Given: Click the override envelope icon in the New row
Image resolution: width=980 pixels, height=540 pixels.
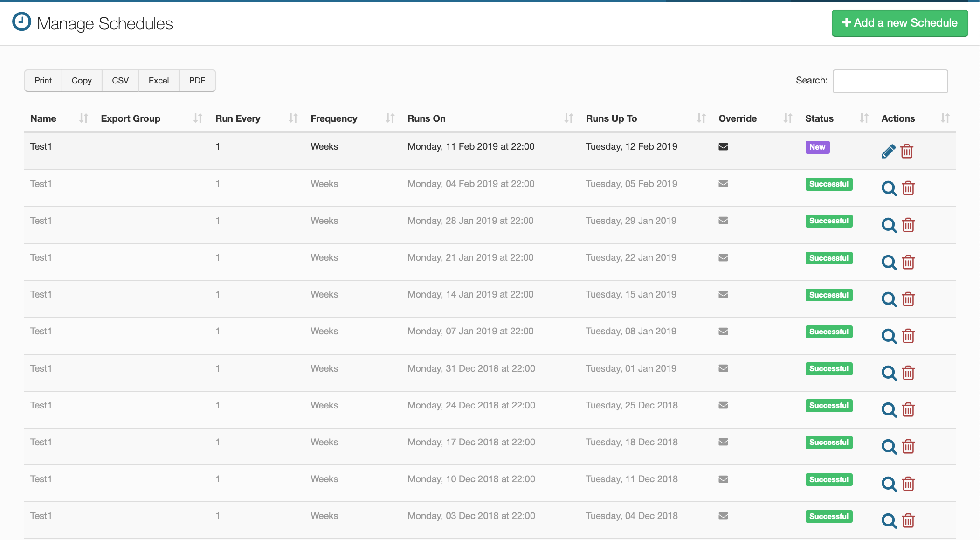Looking at the screenshot, I should (x=723, y=147).
